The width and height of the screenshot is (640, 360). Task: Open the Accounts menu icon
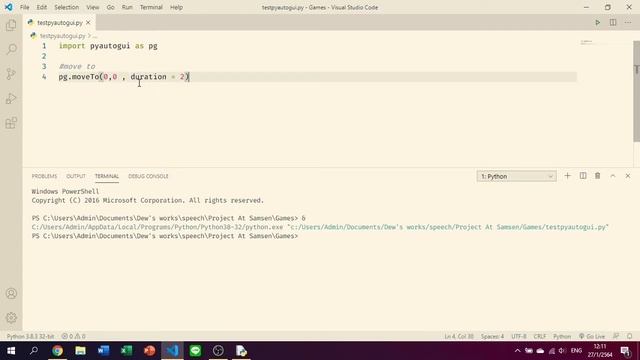11,293
